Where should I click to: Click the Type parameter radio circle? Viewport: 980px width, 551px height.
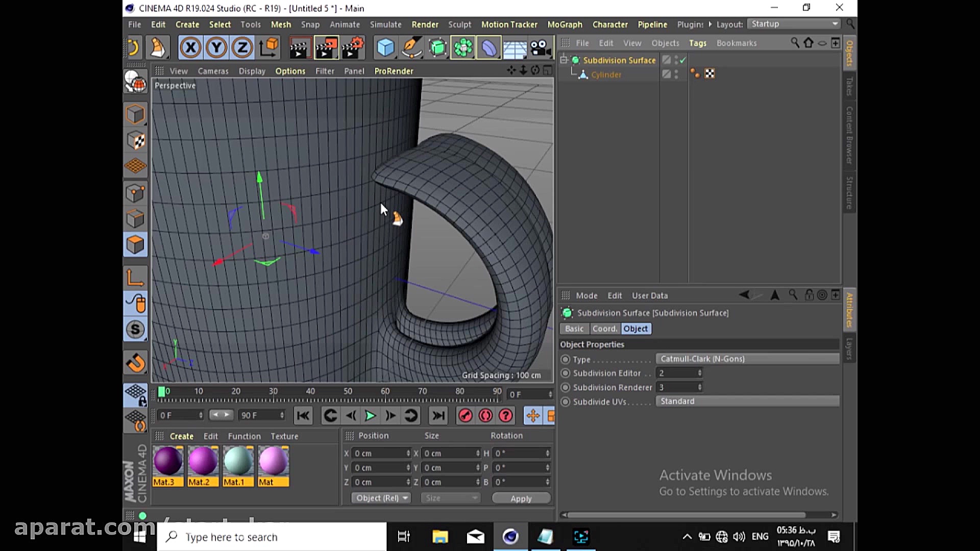(x=565, y=359)
